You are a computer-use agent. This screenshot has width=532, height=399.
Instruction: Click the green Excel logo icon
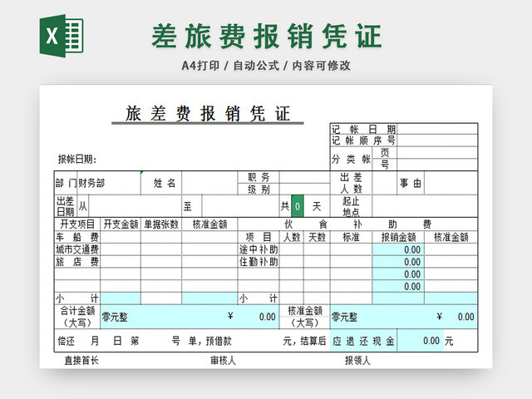tap(62, 36)
